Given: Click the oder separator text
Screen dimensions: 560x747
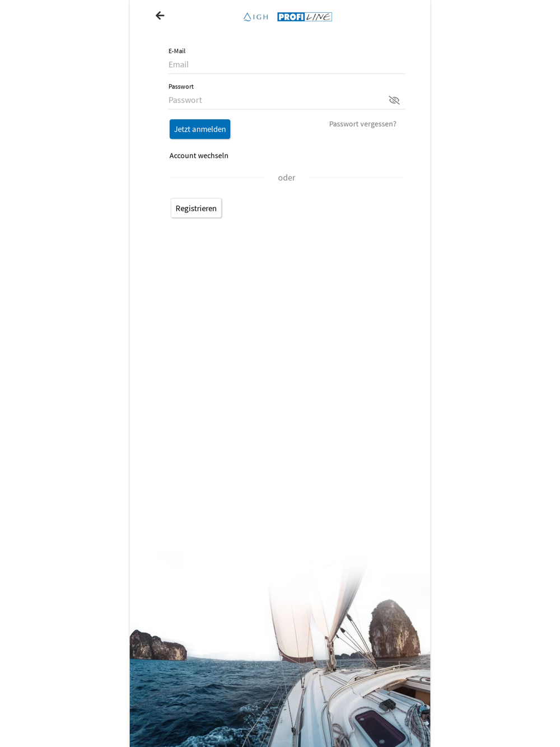Looking at the screenshot, I should tap(287, 178).
